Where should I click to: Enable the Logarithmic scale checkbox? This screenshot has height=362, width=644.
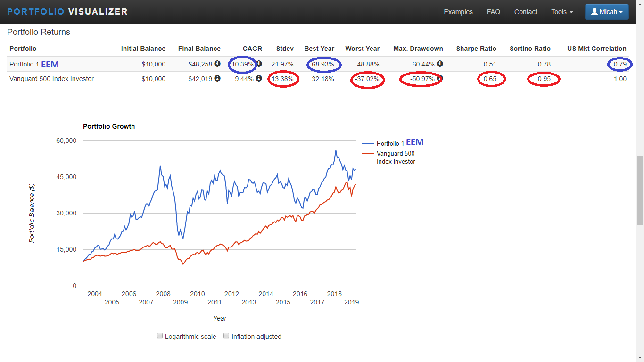(x=160, y=336)
